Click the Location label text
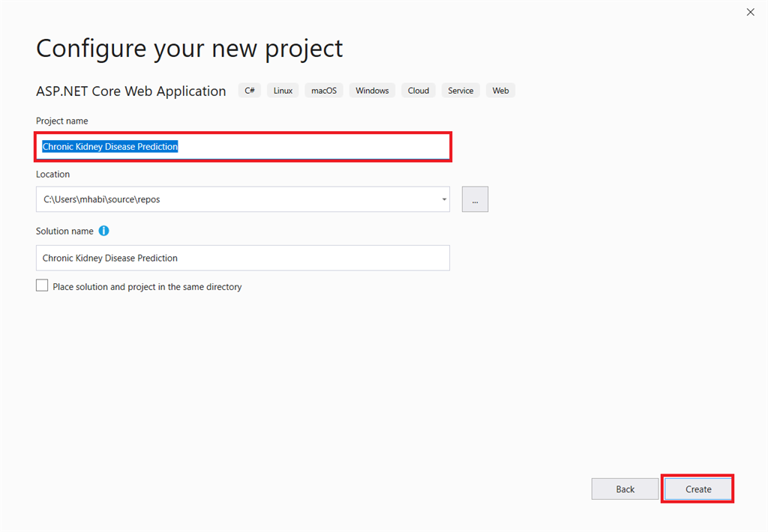768x532 pixels. [x=52, y=174]
